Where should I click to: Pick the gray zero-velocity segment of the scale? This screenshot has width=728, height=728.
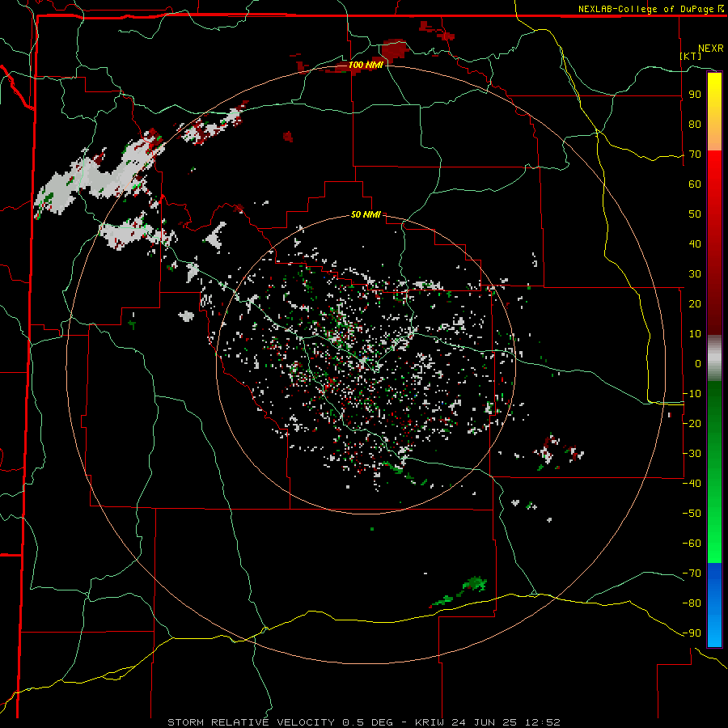click(x=714, y=358)
